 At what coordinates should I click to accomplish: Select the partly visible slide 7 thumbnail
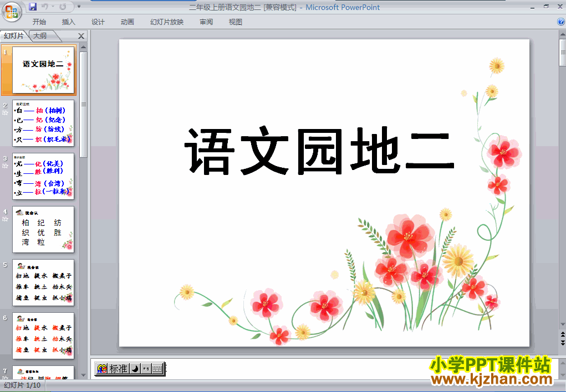[43, 372]
